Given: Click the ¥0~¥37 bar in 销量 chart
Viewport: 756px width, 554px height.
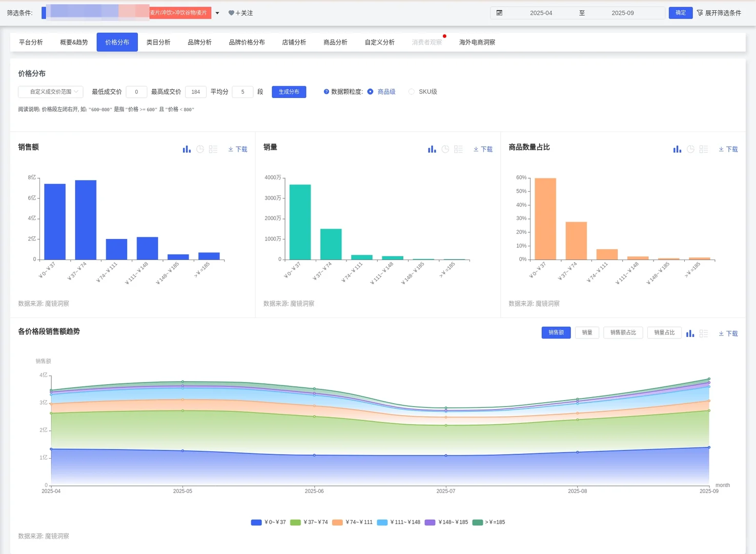Looking at the screenshot, I should (300, 222).
